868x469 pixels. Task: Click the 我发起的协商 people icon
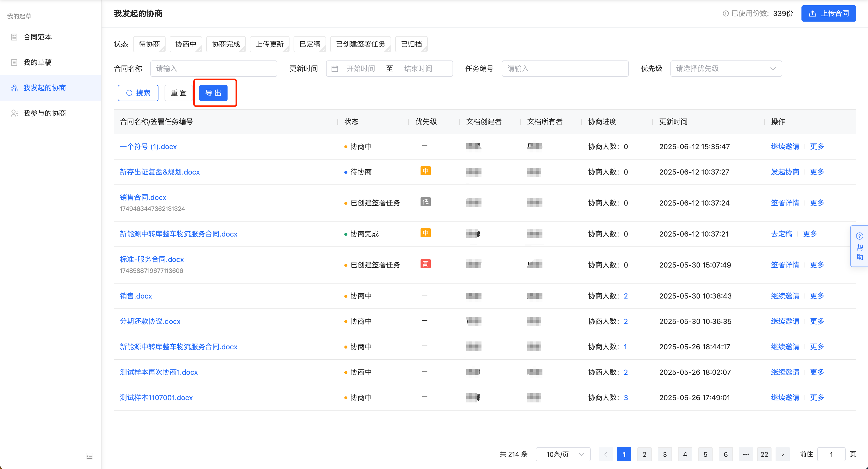(14, 88)
